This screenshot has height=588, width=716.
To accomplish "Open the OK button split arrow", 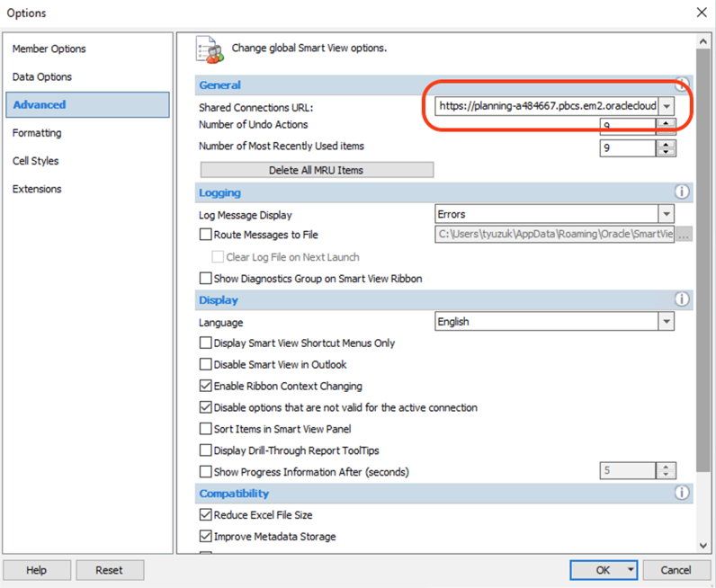I will click(631, 570).
